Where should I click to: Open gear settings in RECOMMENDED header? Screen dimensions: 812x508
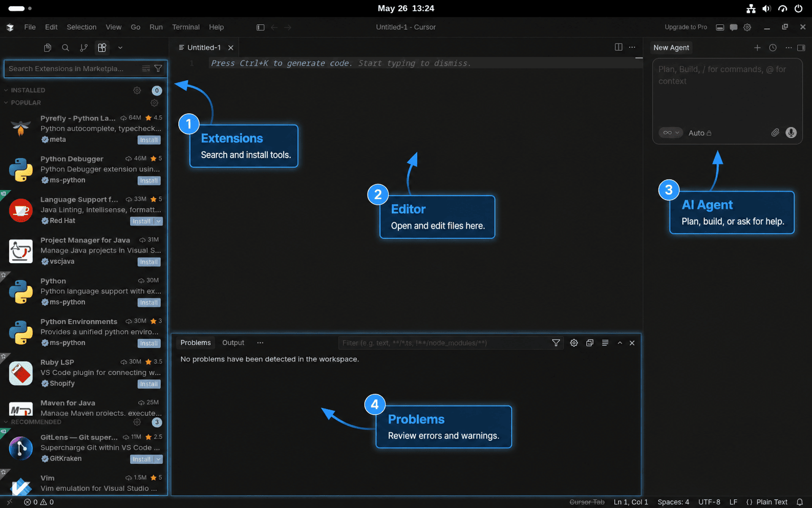(137, 422)
